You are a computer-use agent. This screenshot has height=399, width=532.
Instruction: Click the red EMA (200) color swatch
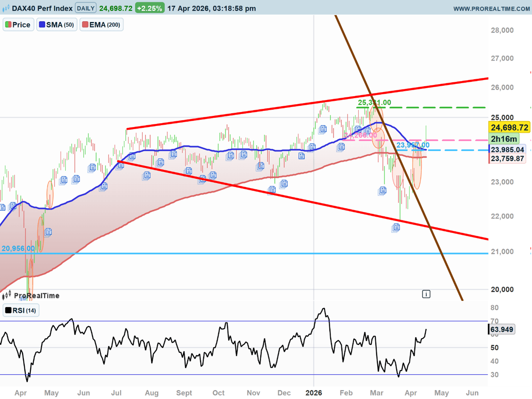click(x=85, y=25)
